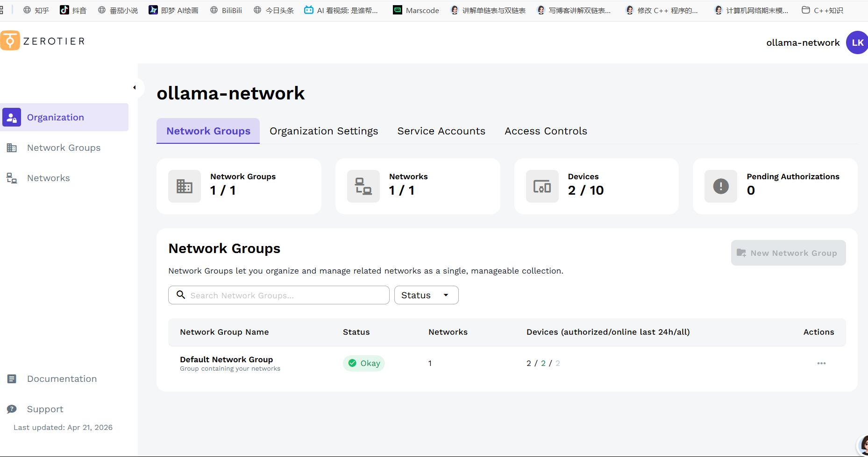Open the 即梦 AI绘画 bookmark
868x457 pixels.
point(173,10)
